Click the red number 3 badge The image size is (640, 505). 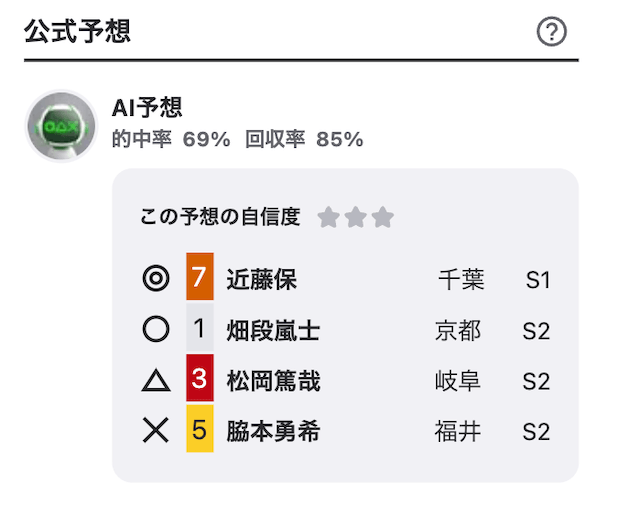[x=200, y=378]
